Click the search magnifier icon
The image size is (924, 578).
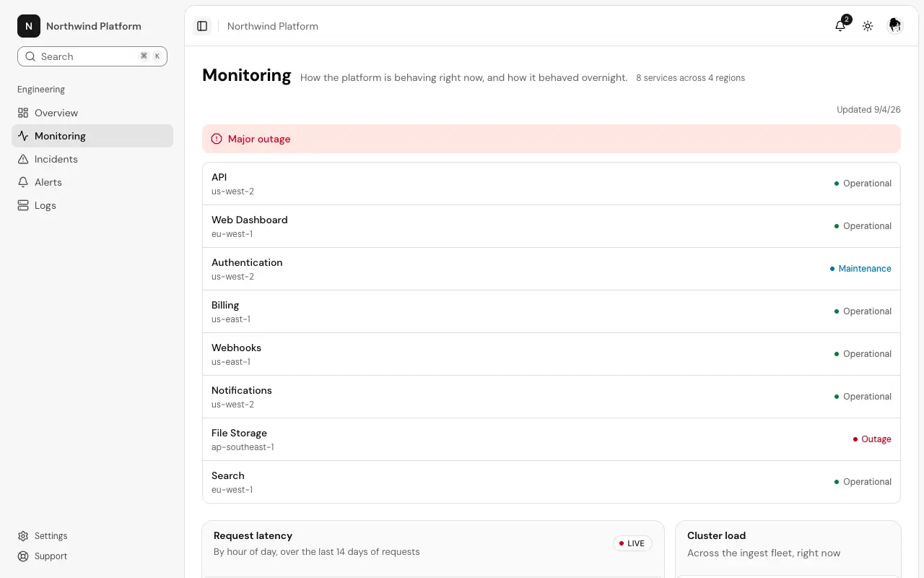pos(30,56)
